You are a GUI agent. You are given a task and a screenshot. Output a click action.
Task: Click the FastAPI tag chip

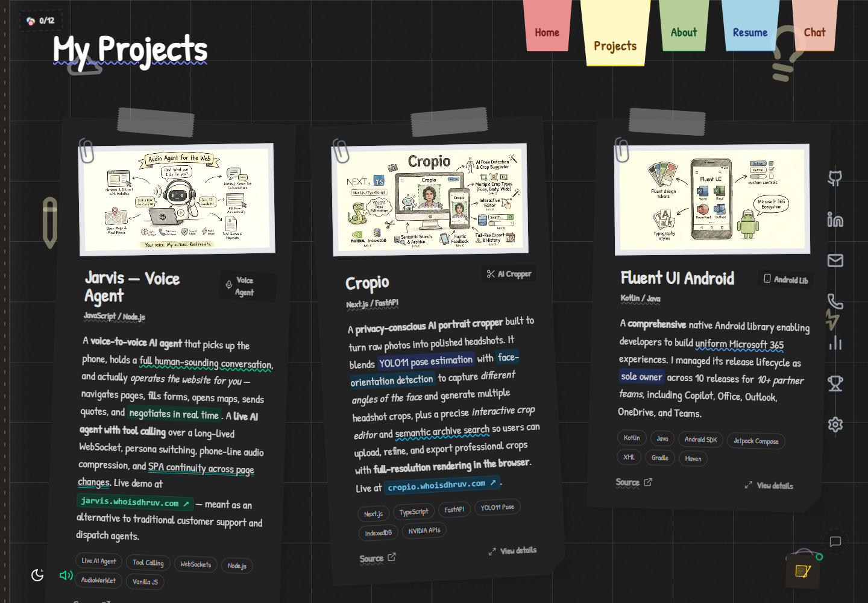pyautogui.click(x=454, y=510)
